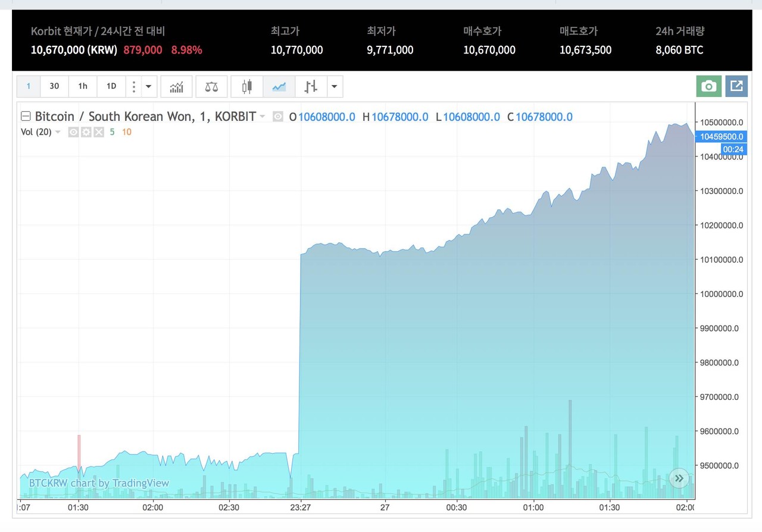Take a chart snapshot with camera icon

click(708, 86)
